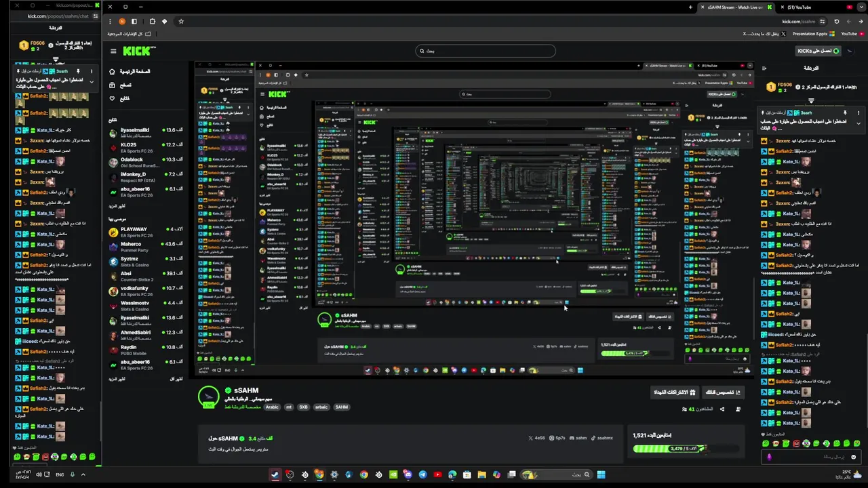This screenshot has height=488, width=868.
Task: Focus the Kick search field
Action: pyautogui.click(x=485, y=51)
